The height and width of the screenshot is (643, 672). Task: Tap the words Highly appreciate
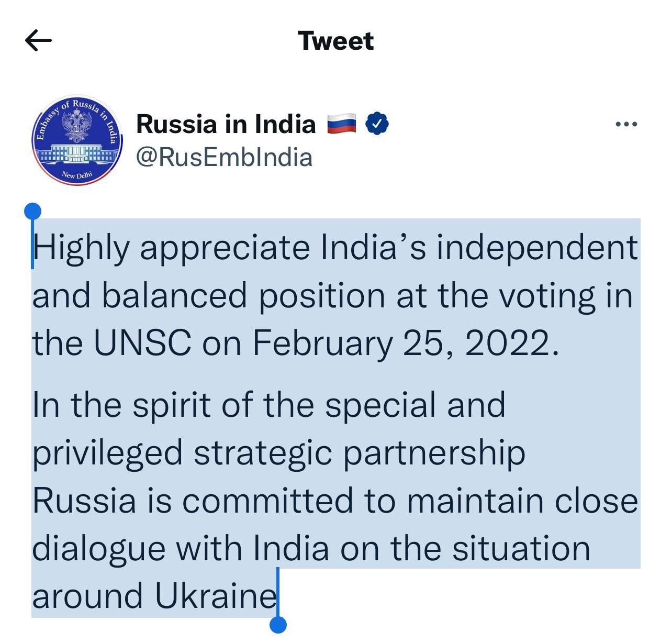(x=171, y=248)
